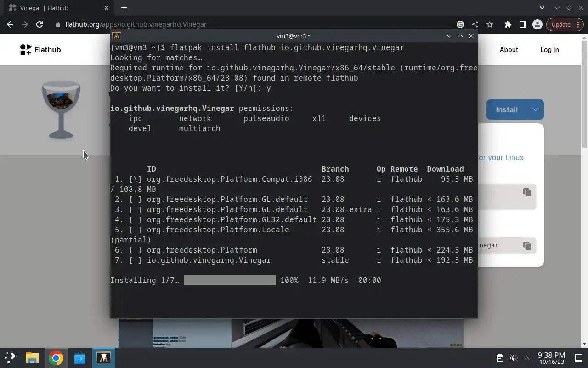
Task: Click the terminal window icon in title bar
Action: 117,36
